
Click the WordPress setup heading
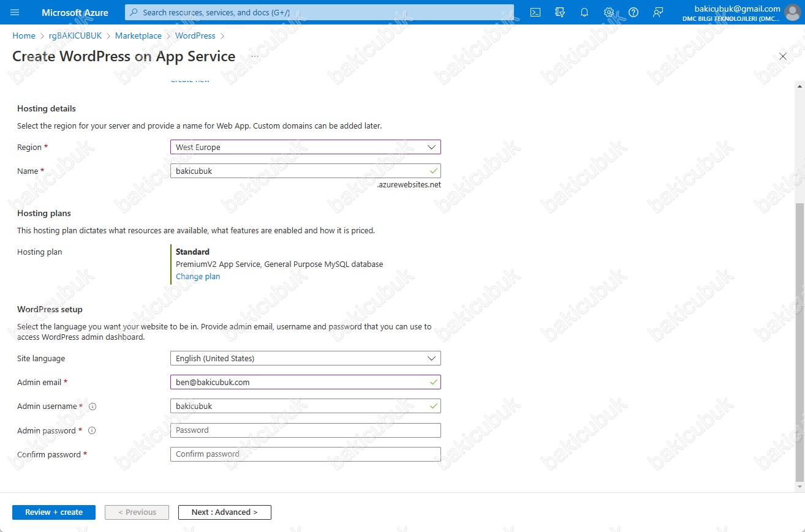50,309
